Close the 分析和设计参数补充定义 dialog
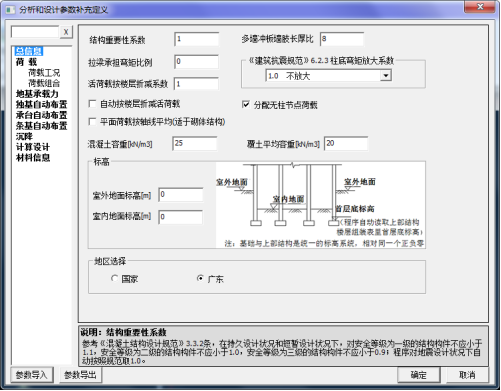Image resolution: width=501 pixels, height=391 pixels. point(480,7)
